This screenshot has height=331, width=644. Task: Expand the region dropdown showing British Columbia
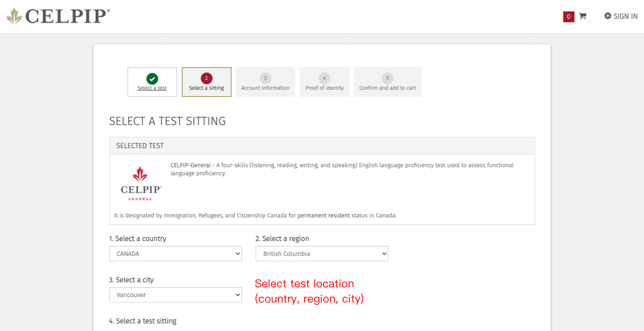point(322,254)
